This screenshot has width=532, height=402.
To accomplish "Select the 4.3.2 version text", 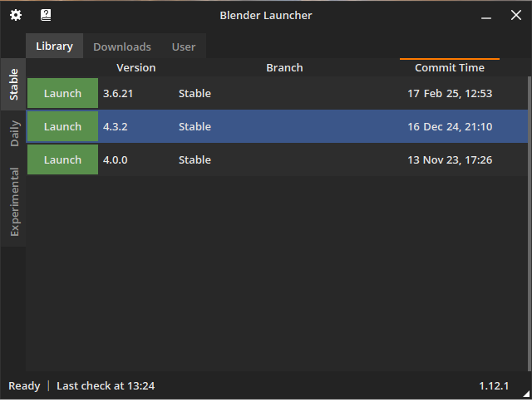I will point(116,127).
